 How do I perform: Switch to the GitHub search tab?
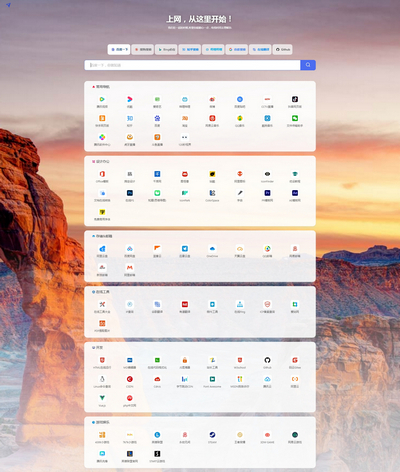tap(282, 49)
